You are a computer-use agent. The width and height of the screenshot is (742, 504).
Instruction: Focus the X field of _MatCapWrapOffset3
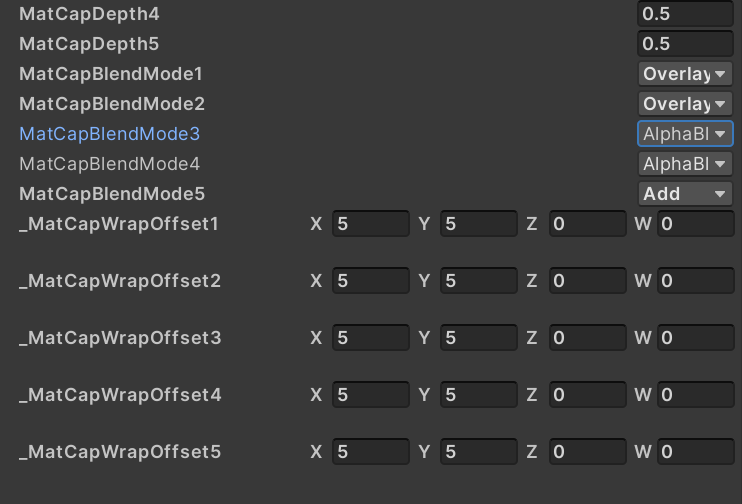(370, 338)
